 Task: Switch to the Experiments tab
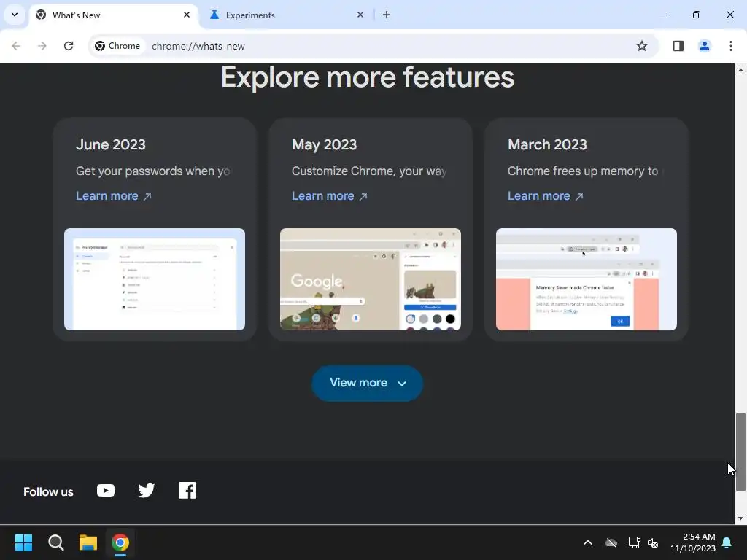click(x=287, y=15)
